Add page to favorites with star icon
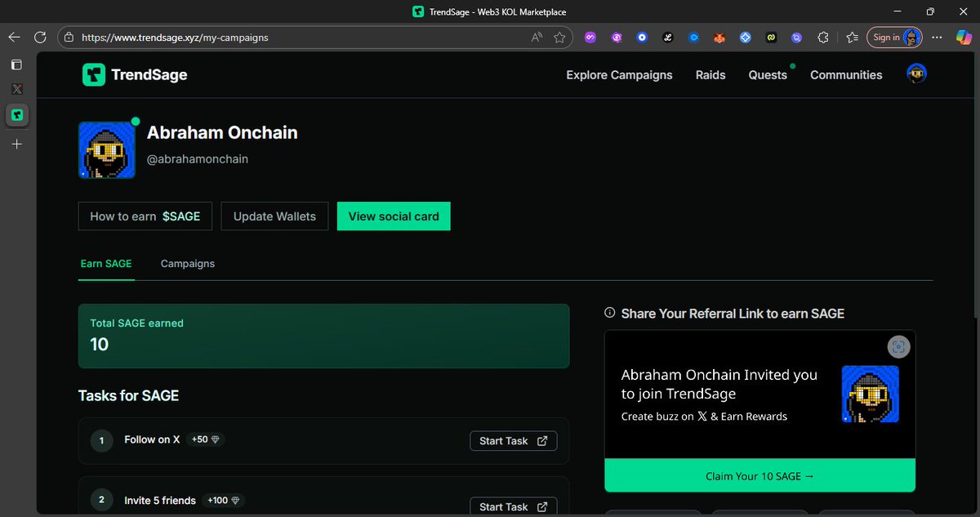The height and width of the screenshot is (517, 980). click(x=559, y=38)
